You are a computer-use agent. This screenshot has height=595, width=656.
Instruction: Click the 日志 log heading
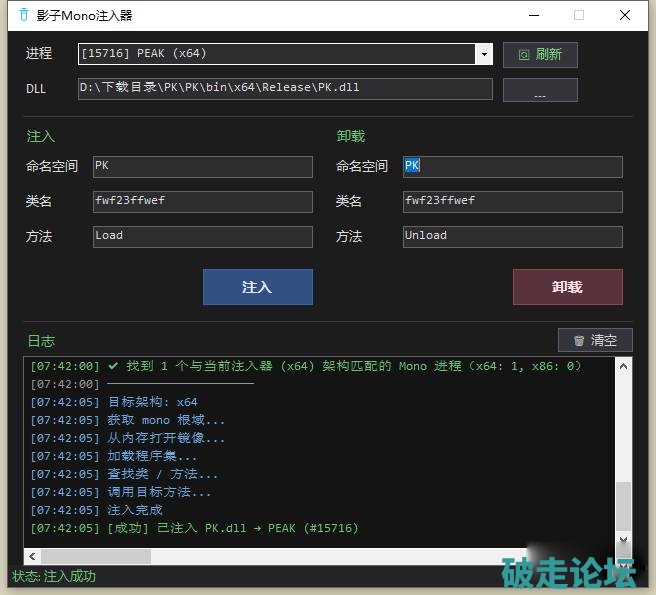pyautogui.click(x=41, y=341)
